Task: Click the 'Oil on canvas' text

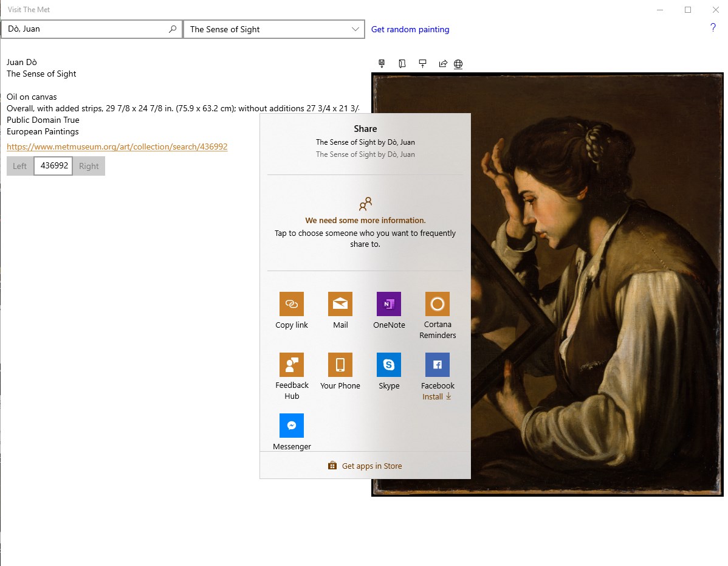Action: pyautogui.click(x=32, y=97)
